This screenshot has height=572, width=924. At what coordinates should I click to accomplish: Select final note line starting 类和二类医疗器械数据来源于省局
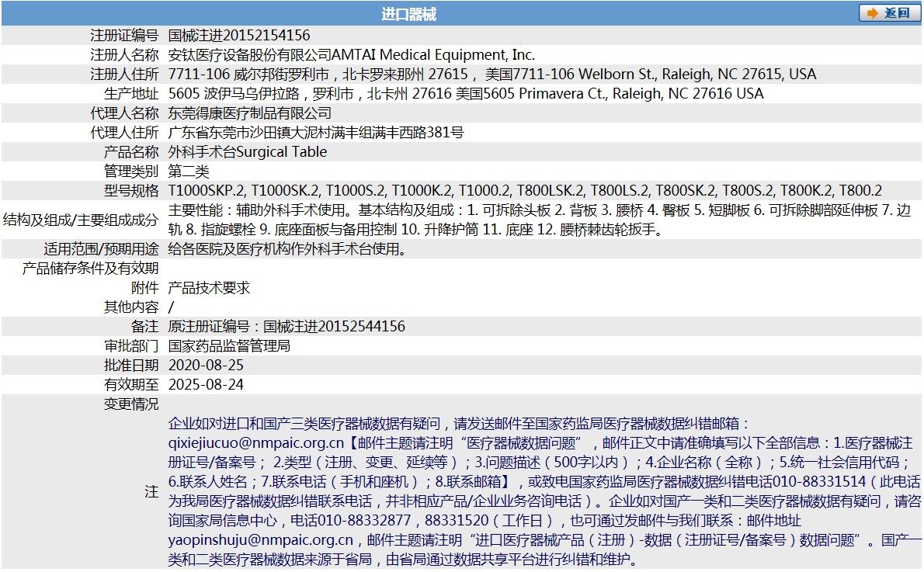point(405,560)
